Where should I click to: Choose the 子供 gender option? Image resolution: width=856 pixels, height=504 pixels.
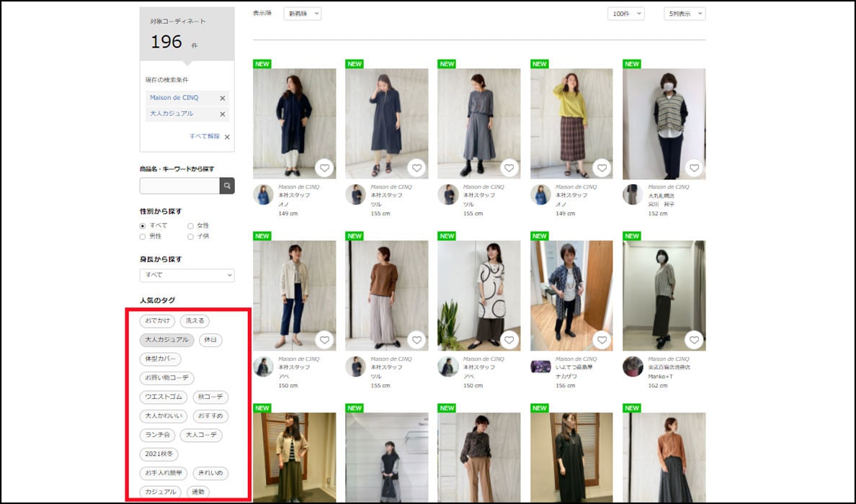191,236
